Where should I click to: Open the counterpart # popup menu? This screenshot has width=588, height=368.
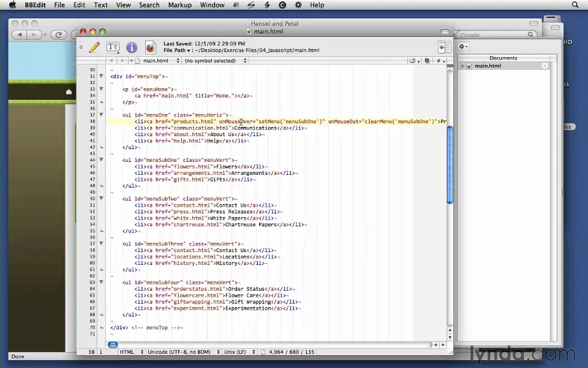pyautogui.click(x=440, y=61)
